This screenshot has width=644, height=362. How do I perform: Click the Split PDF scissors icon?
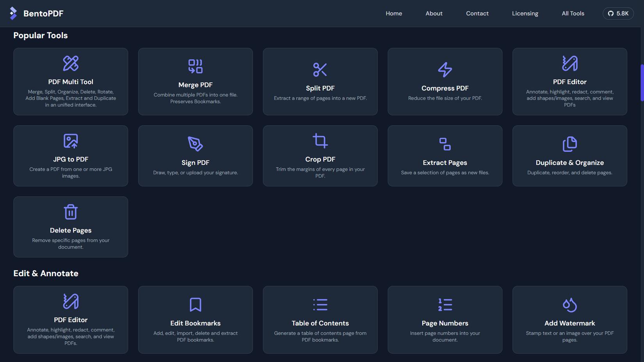tap(320, 70)
